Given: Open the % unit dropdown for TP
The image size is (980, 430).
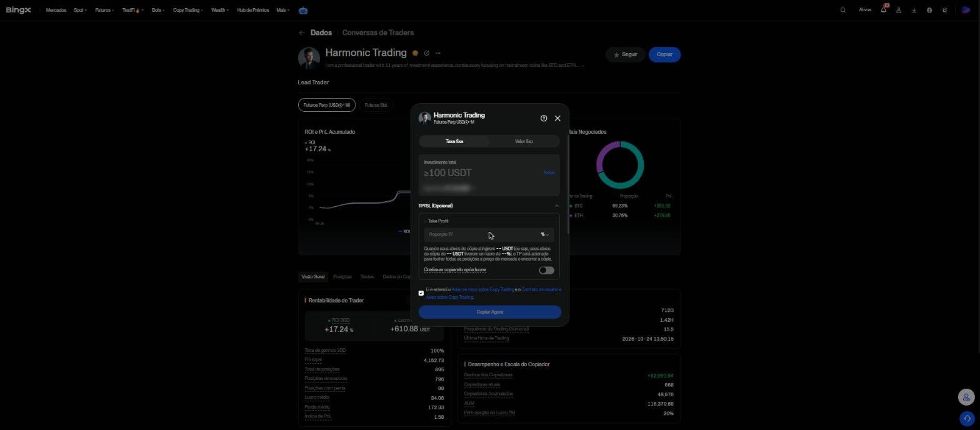Looking at the screenshot, I should coord(544,234).
